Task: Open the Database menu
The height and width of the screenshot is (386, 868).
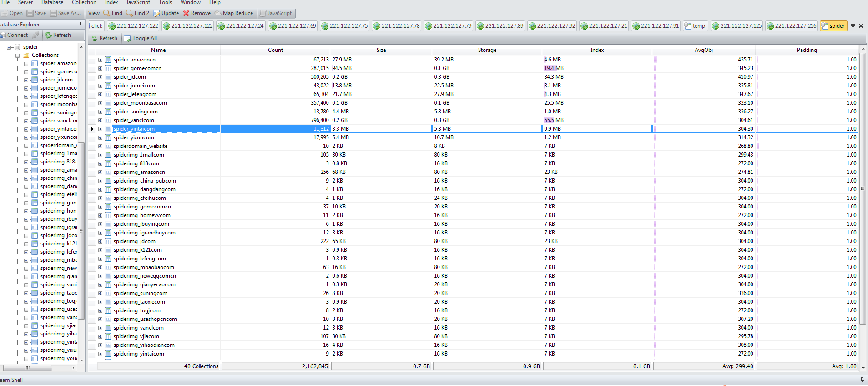Action: (52, 2)
